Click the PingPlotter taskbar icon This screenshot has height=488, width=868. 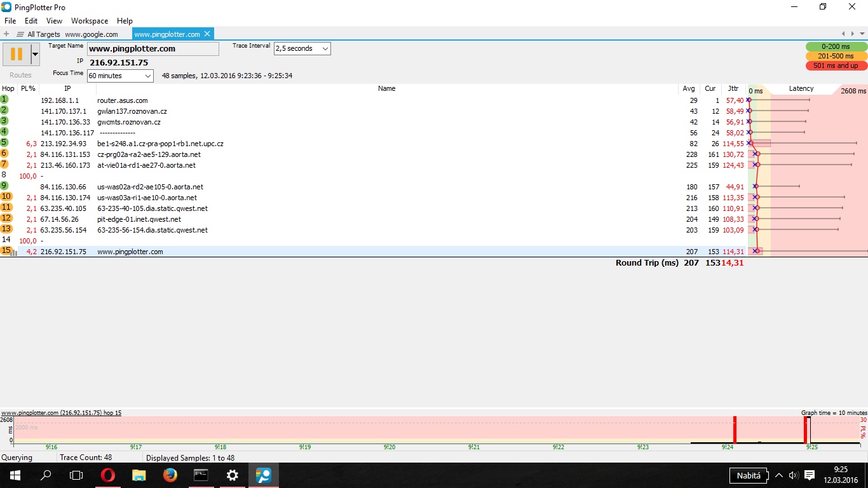[263, 475]
